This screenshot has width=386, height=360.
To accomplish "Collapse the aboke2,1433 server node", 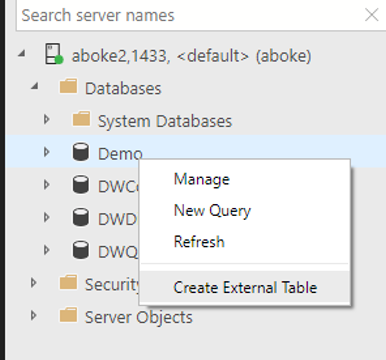I will (x=22, y=53).
